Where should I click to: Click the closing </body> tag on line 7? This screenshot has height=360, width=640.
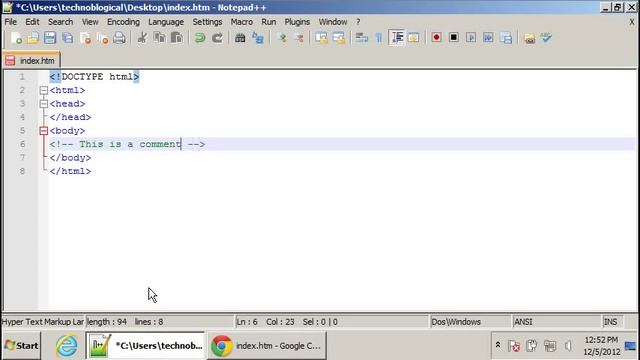70,158
